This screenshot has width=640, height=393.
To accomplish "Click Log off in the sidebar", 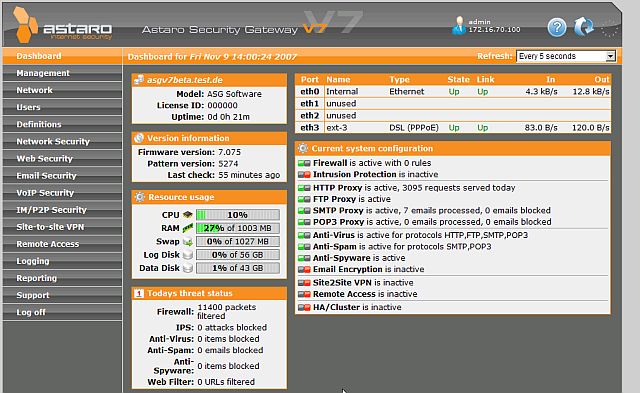I will click(x=62, y=313).
